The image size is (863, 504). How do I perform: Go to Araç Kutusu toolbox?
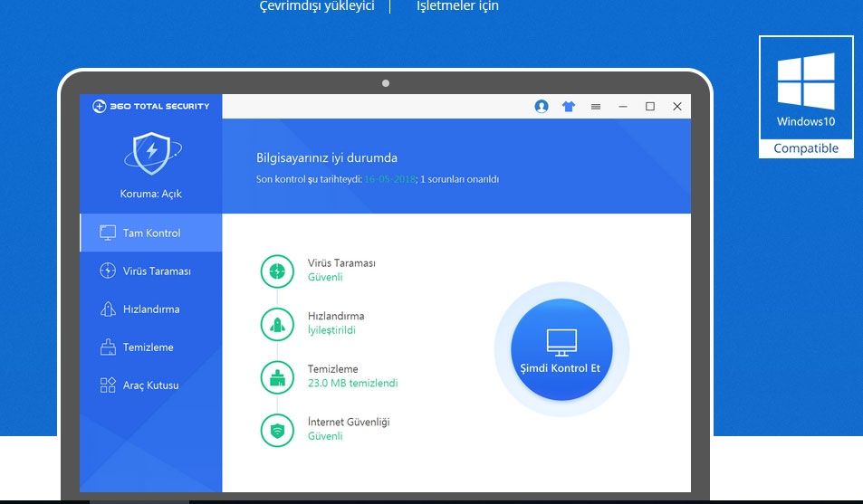(x=151, y=385)
